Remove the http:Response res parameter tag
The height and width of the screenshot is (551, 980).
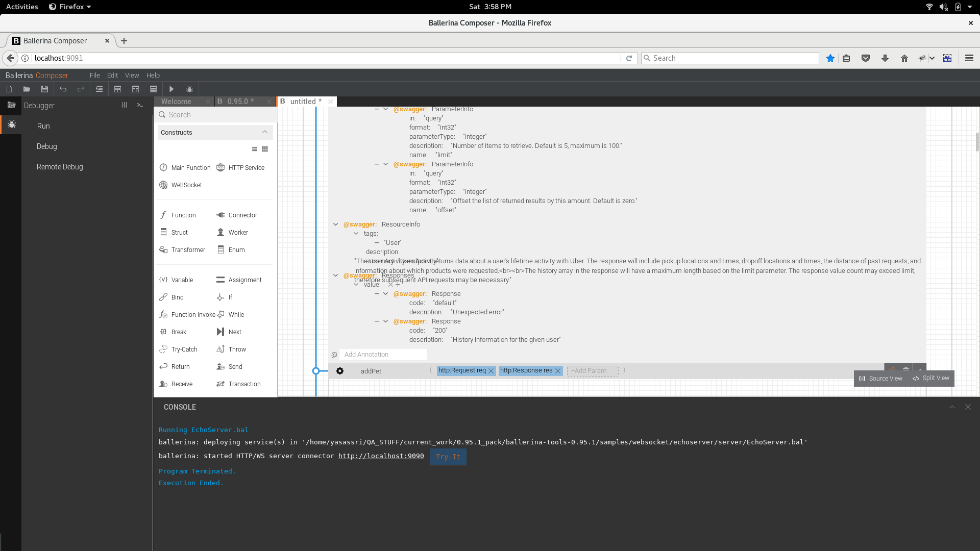pyautogui.click(x=557, y=371)
